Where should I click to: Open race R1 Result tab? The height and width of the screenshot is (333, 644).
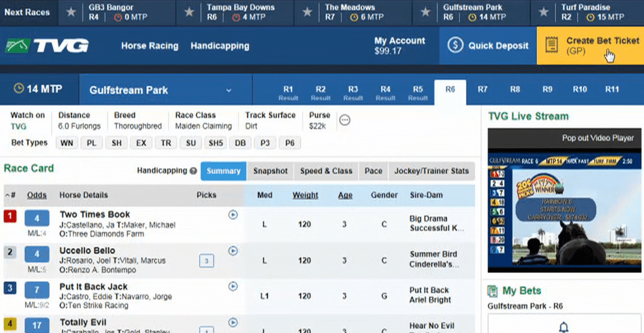(x=288, y=93)
